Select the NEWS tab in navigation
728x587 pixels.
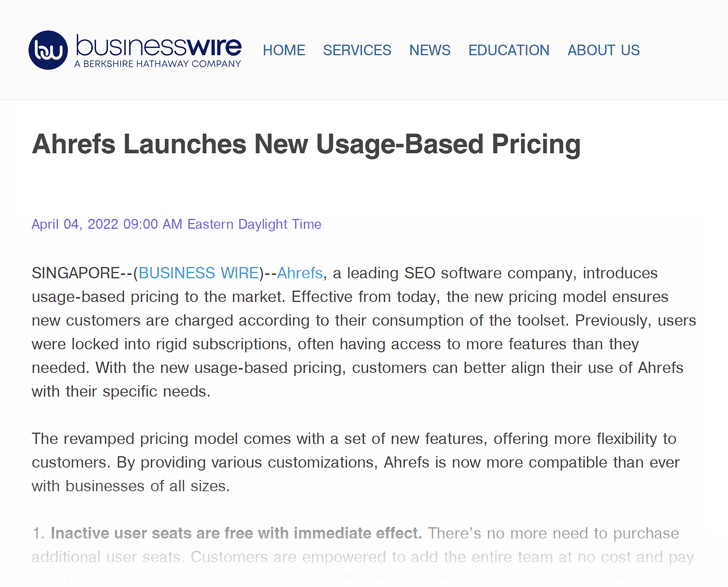pos(429,50)
